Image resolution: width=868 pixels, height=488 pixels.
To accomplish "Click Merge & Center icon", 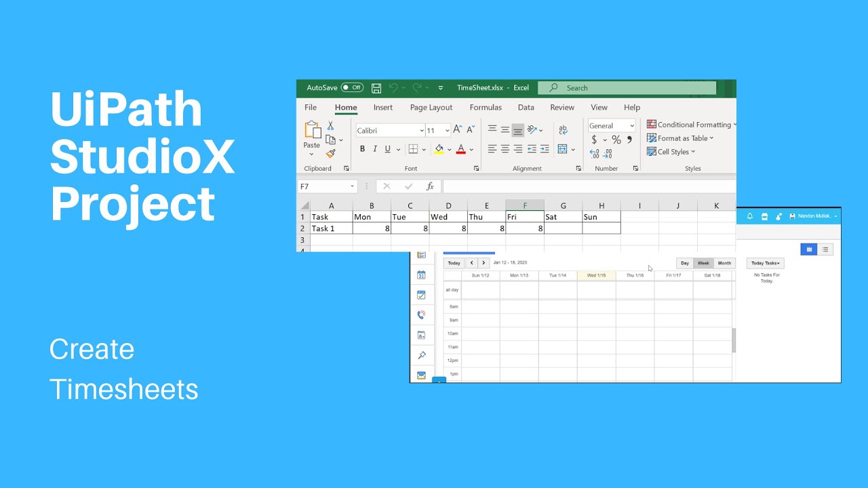I will point(562,149).
